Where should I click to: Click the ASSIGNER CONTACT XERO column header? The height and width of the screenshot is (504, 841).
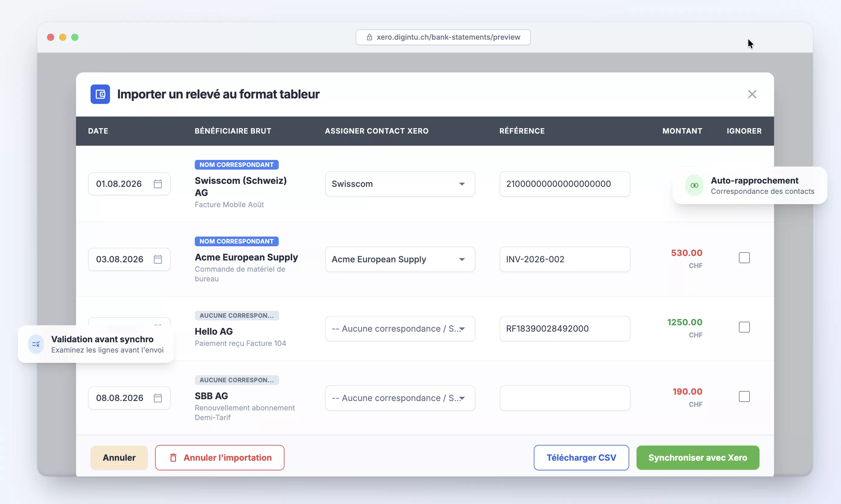[x=377, y=131]
